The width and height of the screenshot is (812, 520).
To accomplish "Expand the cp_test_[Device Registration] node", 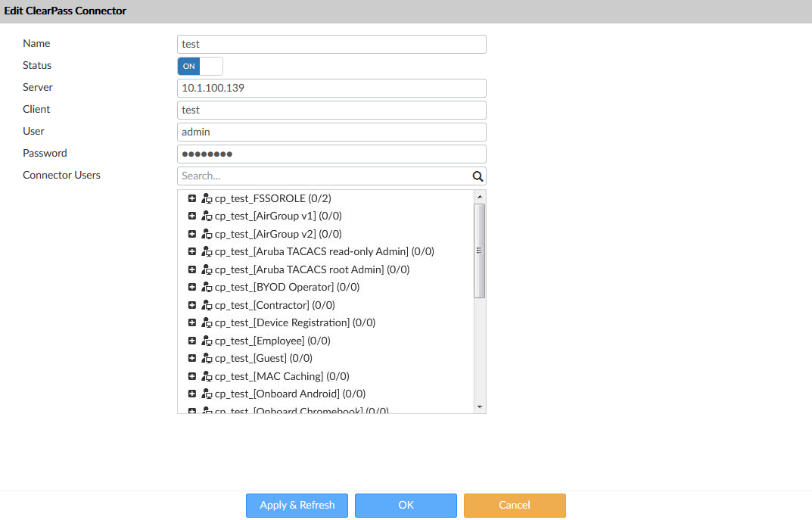I will pos(192,322).
